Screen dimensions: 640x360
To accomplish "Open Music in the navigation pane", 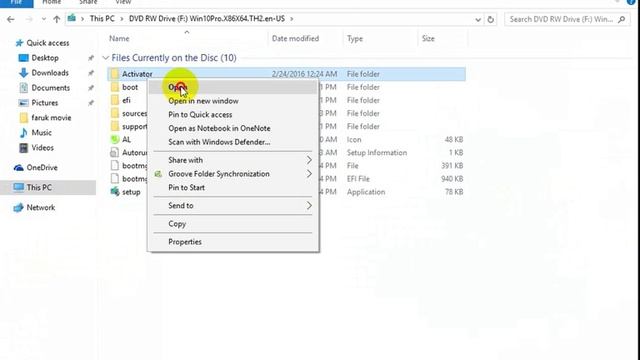I will coord(41,133).
